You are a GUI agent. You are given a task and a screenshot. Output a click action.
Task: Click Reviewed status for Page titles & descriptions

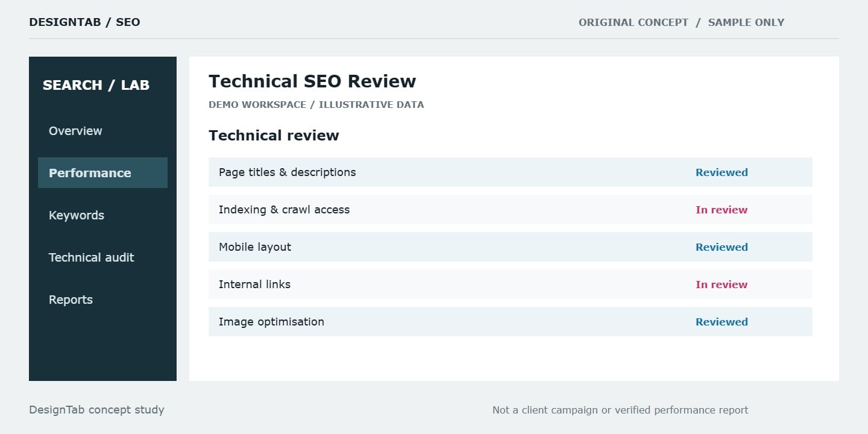(x=722, y=172)
